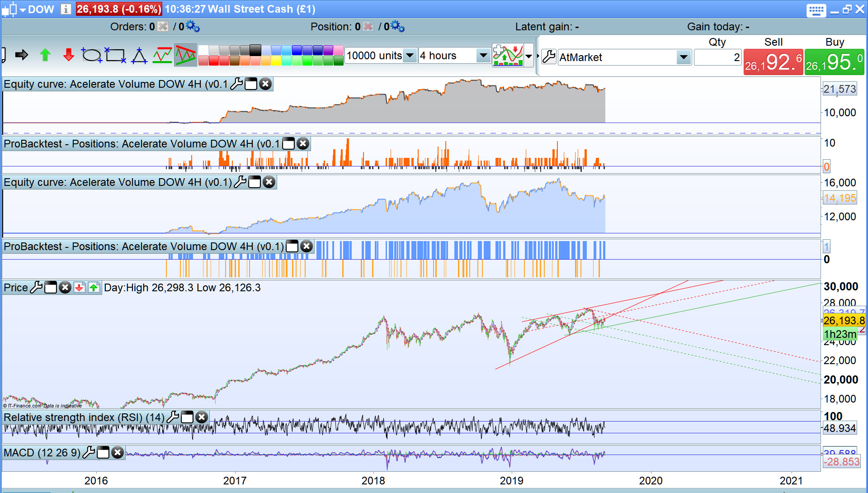Open the 10000 units dropdown

coord(410,56)
